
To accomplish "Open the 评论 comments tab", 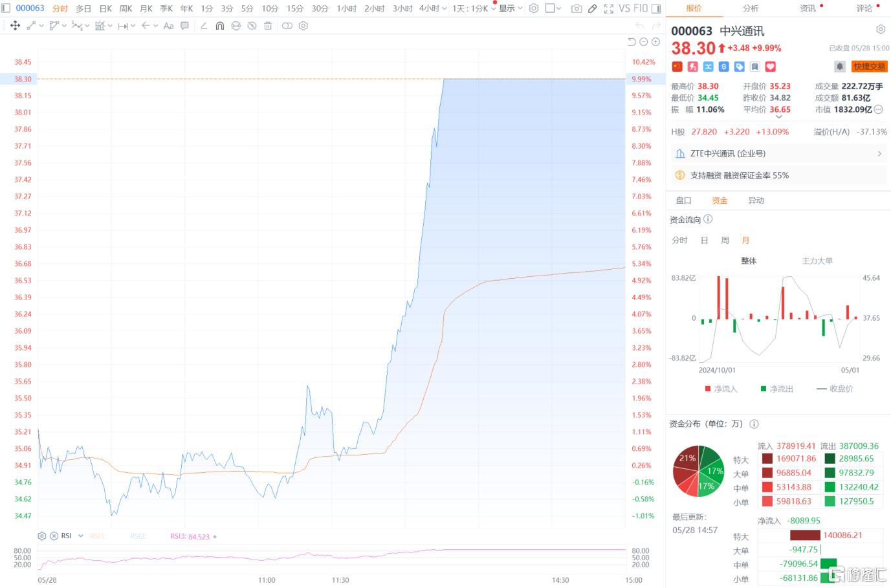I will point(864,8).
